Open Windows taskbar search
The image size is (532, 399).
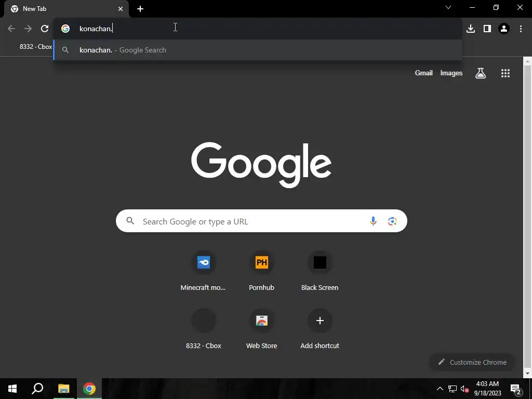[x=37, y=389]
